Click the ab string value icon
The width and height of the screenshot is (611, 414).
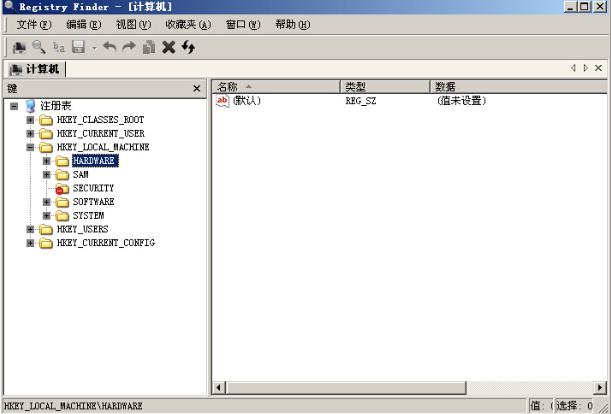(x=223, y=101)
